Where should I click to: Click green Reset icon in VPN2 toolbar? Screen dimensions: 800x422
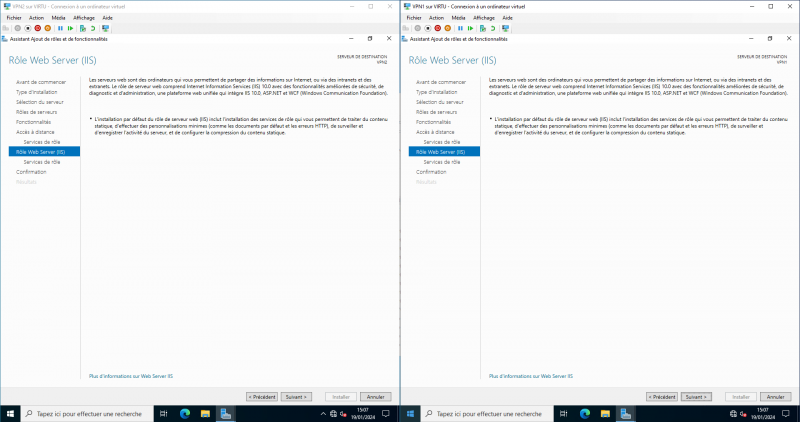pyautogui.click(x=70, y=29)
